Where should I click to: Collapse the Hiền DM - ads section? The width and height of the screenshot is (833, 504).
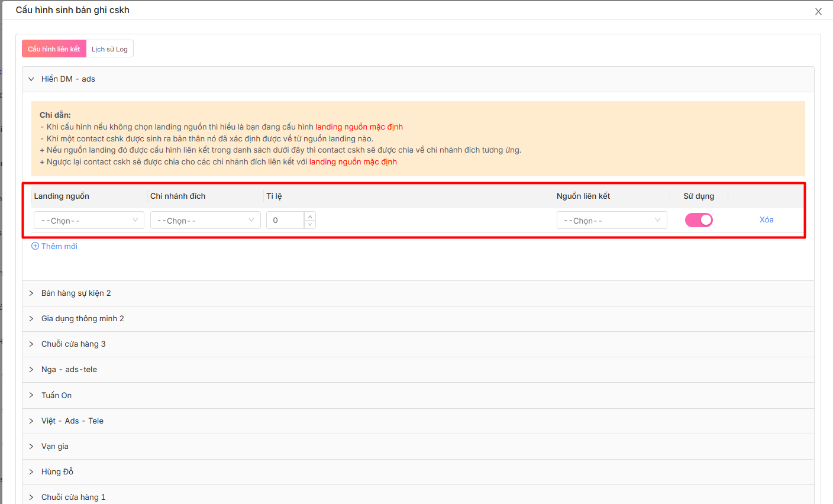[x=68, y=79]
